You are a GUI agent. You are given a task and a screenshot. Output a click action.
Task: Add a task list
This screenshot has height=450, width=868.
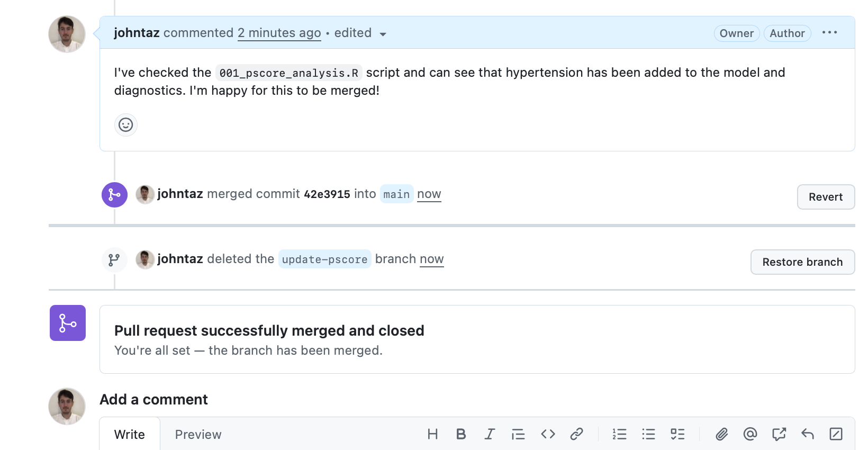(x=677, y=434)
